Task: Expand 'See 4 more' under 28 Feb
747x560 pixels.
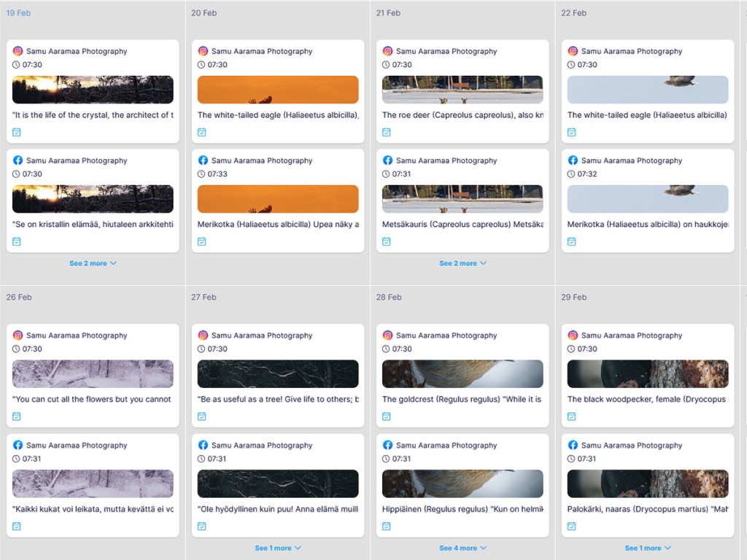Action: point(462,548)
